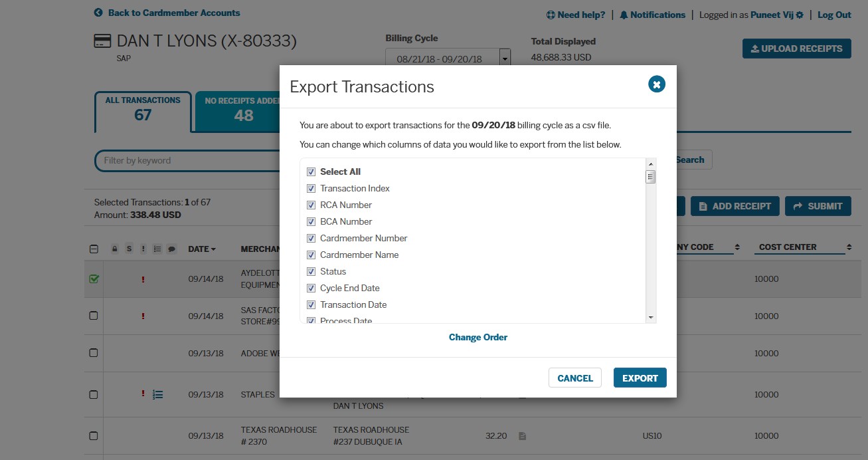Select the ALL TRANSACTIONS 67 tab

coord(143,110)
